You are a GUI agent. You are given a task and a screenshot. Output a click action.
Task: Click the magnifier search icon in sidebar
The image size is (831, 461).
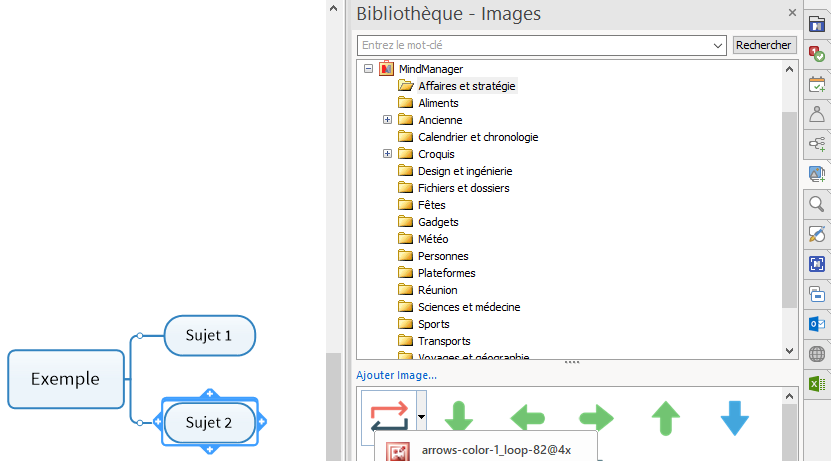click(x=817, y=204)
